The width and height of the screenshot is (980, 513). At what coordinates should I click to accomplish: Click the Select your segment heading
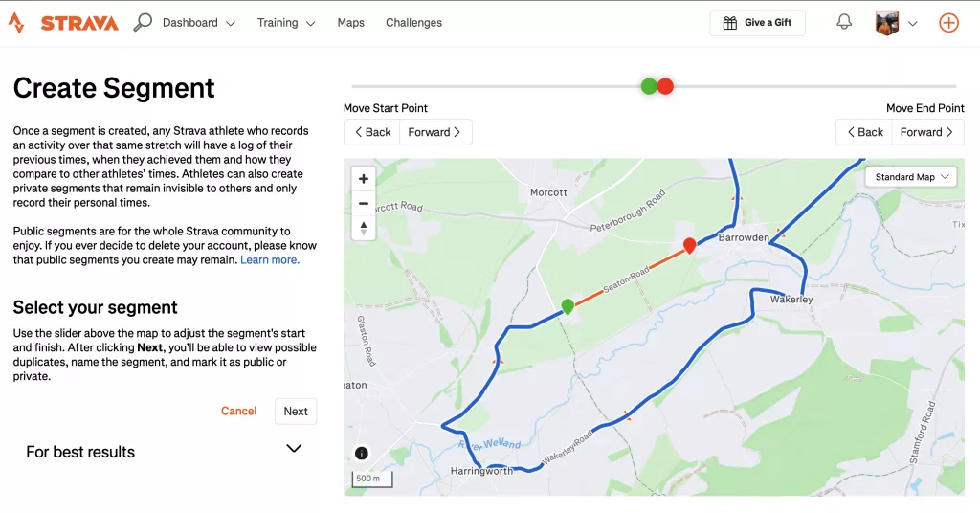(95, 307)
